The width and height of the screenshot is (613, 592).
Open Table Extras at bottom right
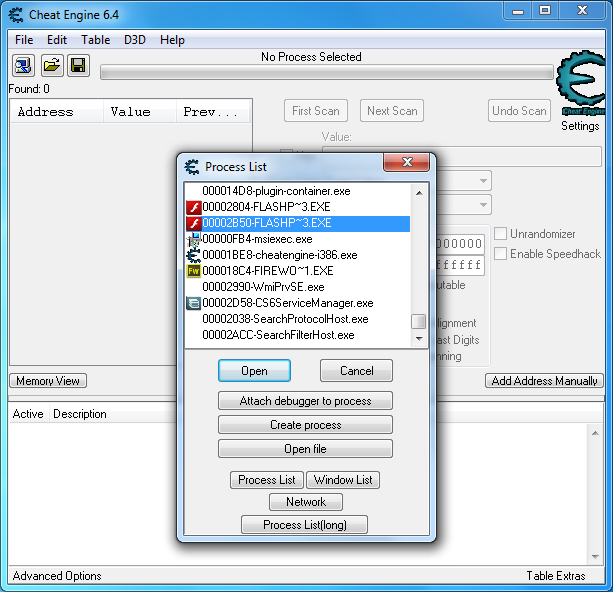pyautogui.click(x=556, y=576)
